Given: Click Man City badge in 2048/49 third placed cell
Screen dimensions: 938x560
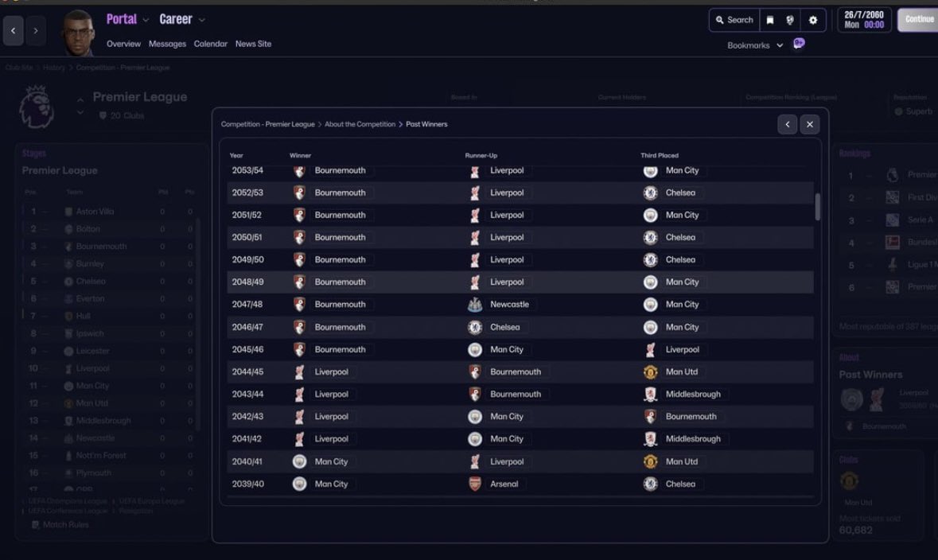Looking at the screenshot, I should coord(650,282).
